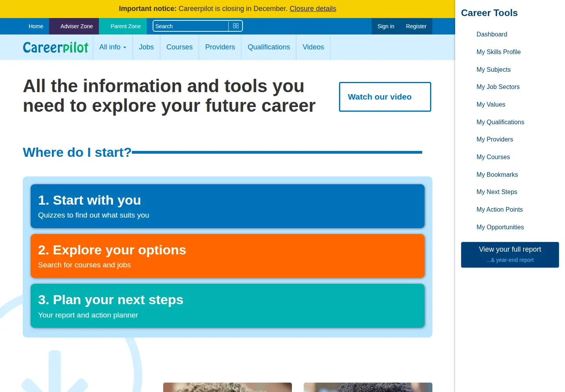Open the Jobs menu item
This screenshot has width=565, height=392.
[146, 47]
